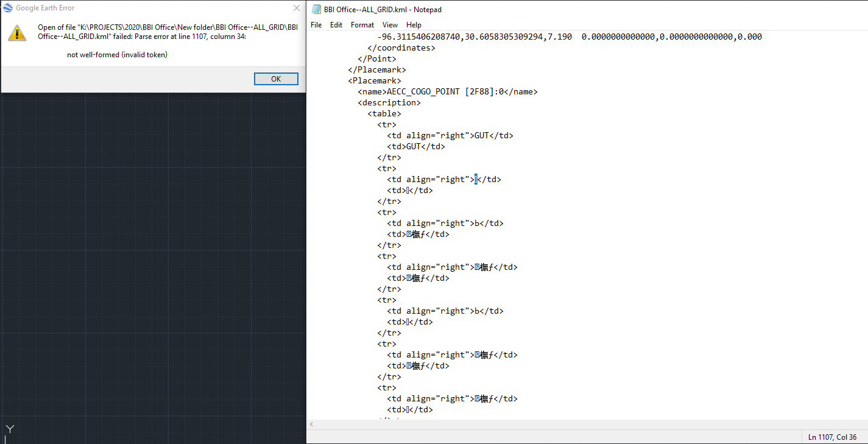This screenshot has height=444, width=868.
Task: Click the left arrow of the horizontal scrollbar
Action: [x=311, y=424]
